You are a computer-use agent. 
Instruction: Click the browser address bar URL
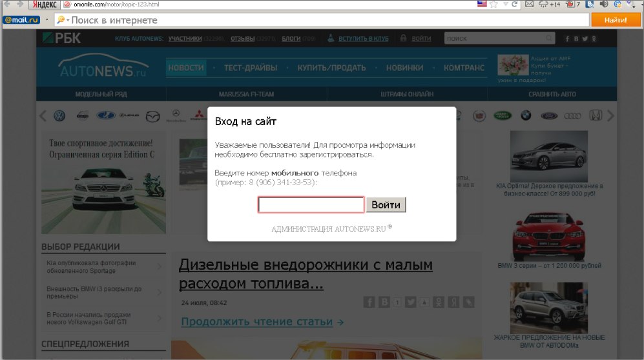116,4
